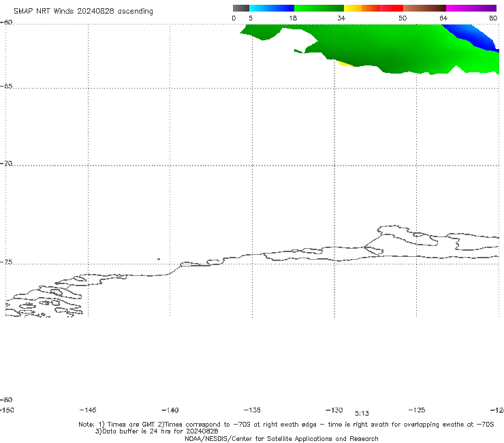The image size is (504, 443).
Task: Click the color bar label '50'
Action: click(x=403, y=18)
